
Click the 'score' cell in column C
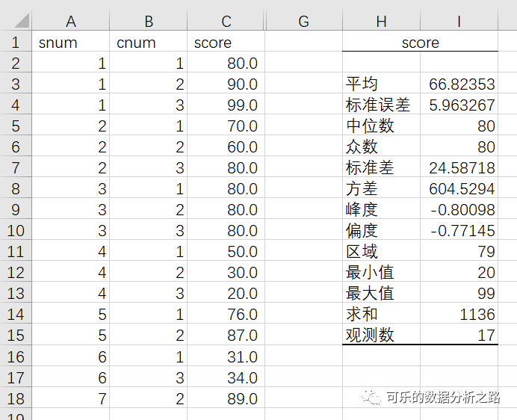226,43
